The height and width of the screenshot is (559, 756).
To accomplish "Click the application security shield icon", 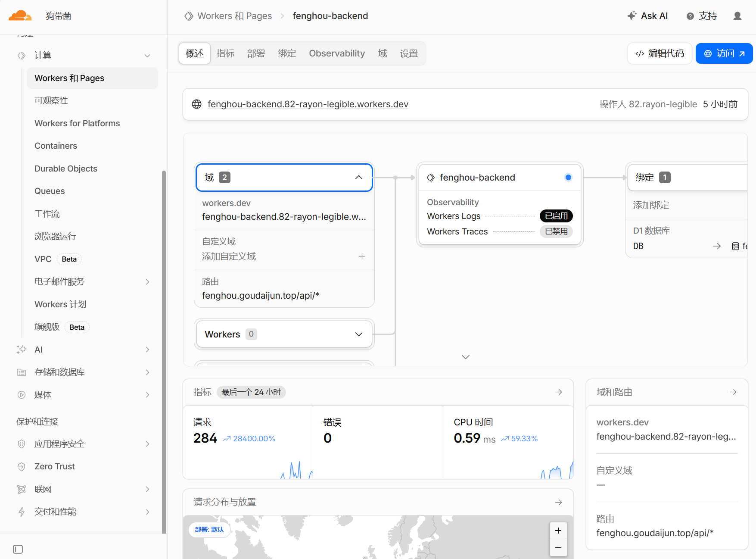I will tap(22, 444).
